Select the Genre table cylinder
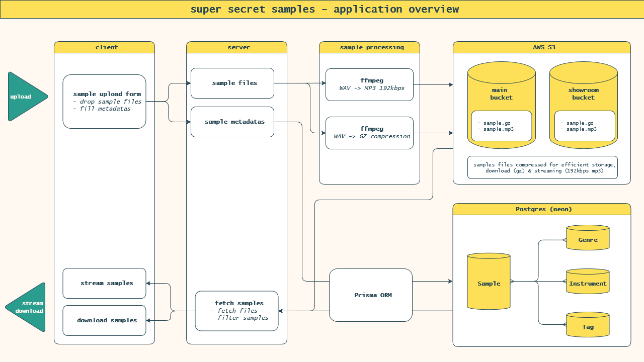The image size is (644, 362). (x=588, y=238)
